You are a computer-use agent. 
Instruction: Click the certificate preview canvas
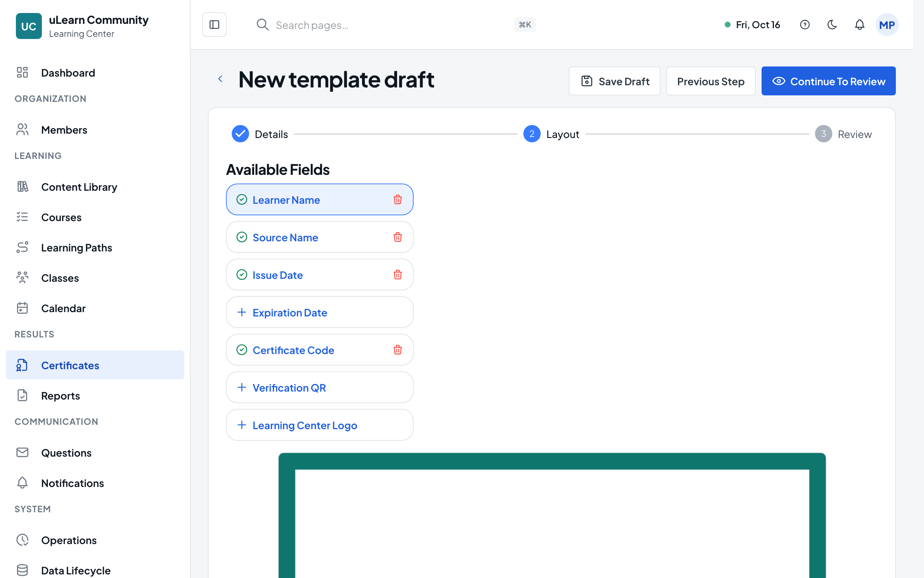[x=552, y=515]
